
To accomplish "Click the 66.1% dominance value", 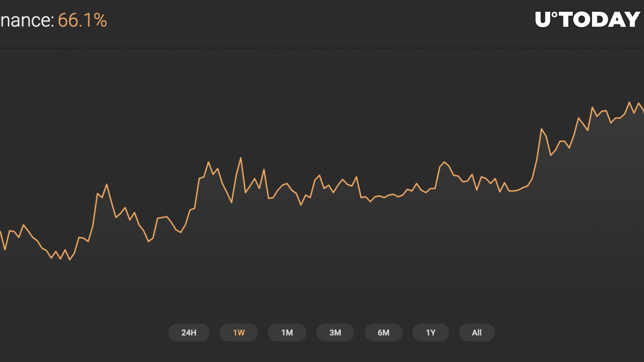I will pos(83,20).
